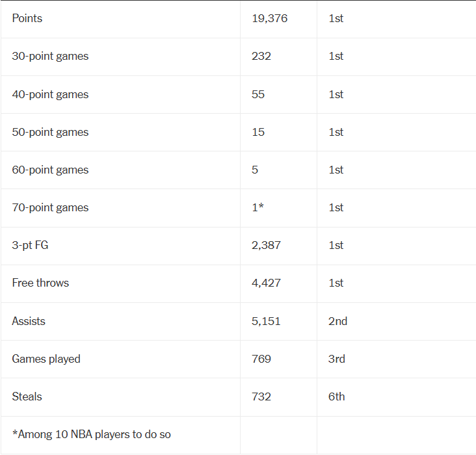Screen dimensions: 476x455
Task: Click the Points row label
Action: pos(27,18)
